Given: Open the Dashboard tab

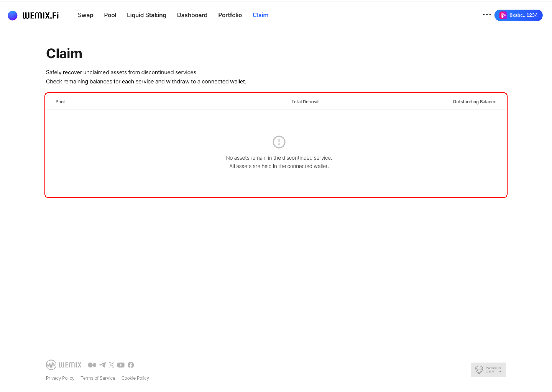Looking at the screenshot, I should point(192,15).
